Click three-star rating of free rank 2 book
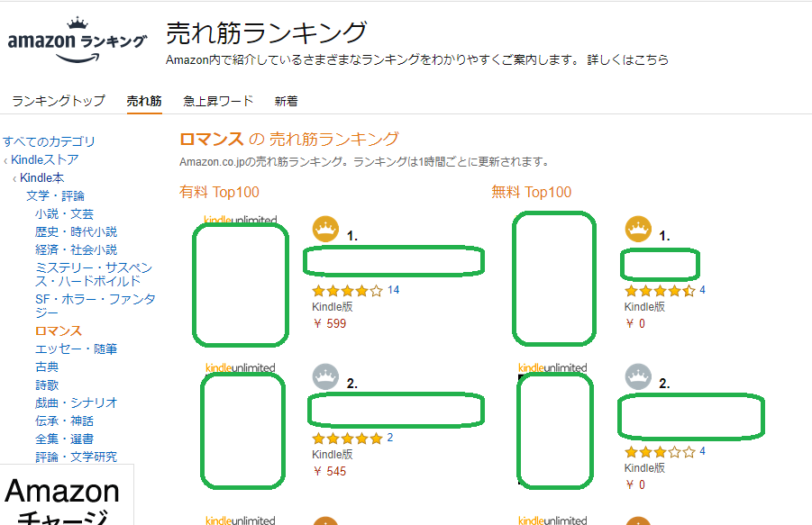Image resolution: width=812 pixels, height=525 pixels. 660,452
